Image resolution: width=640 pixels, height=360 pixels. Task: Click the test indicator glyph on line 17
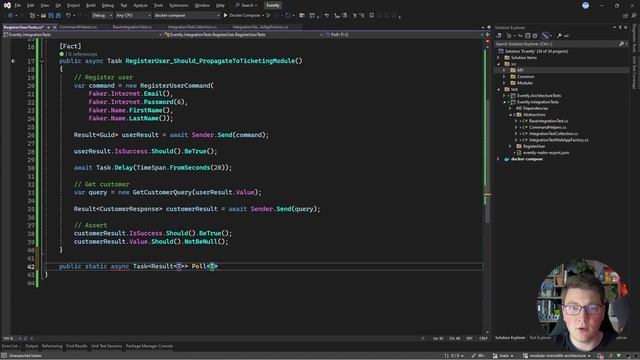point(13,61)
